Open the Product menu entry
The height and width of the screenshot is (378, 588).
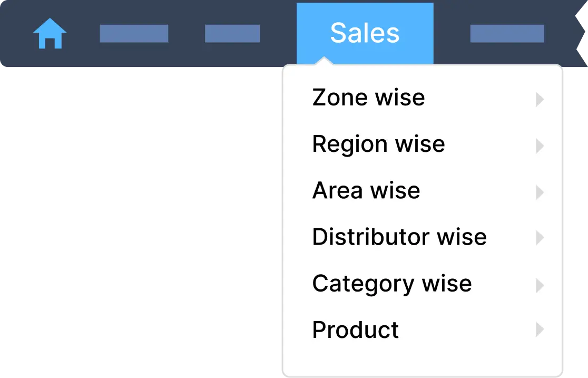coord(355,330)
